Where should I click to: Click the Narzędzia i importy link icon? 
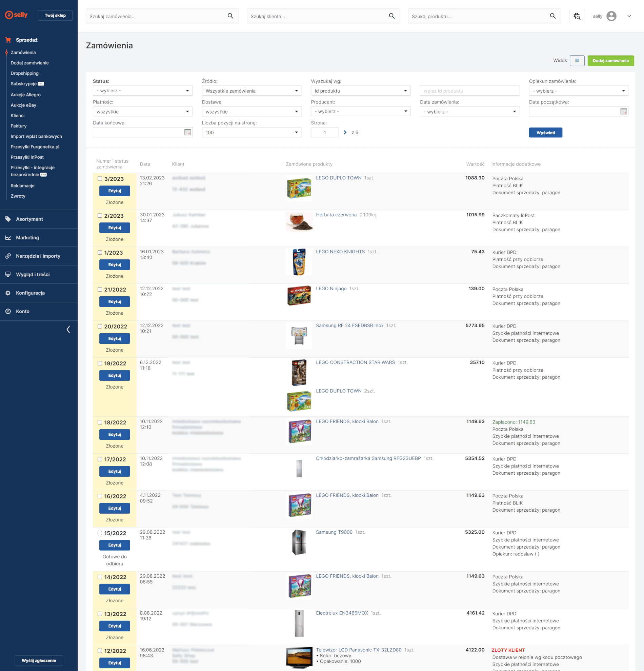coord(8,256)
